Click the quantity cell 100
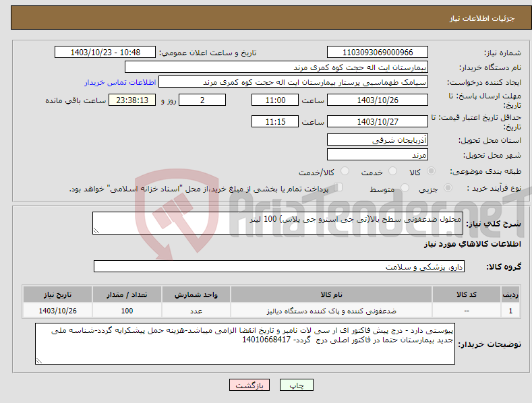Image resolution: width=532 pixels, height=403 pixels. [x=127, y=311]
